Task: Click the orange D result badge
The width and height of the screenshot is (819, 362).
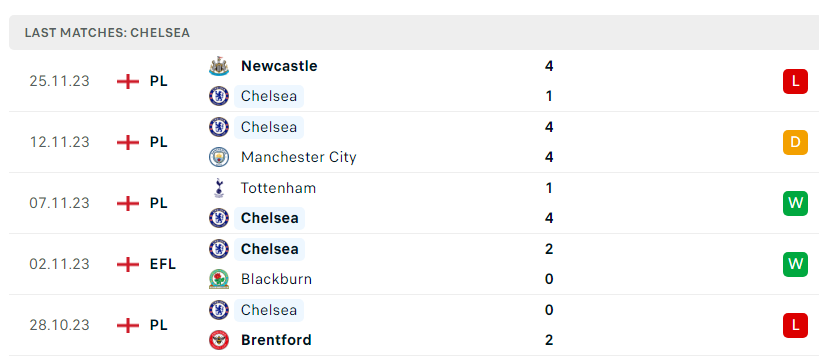Action: coord(795,142)
